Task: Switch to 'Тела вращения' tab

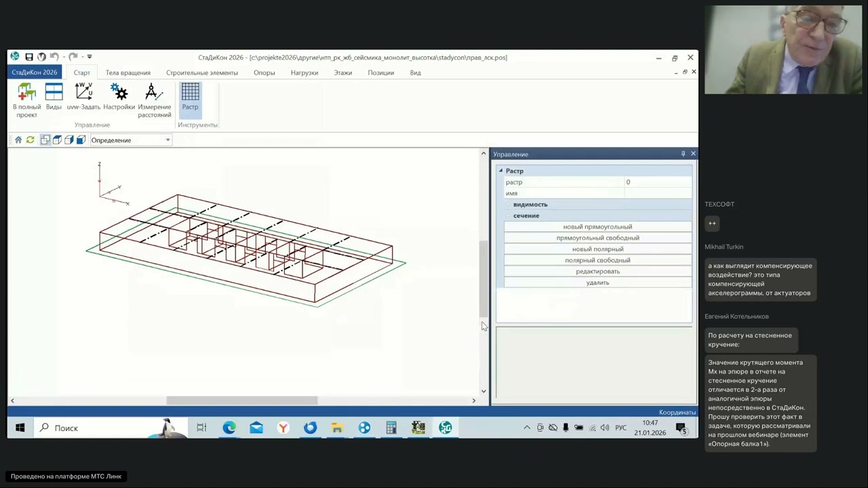Action: point(128,73)
